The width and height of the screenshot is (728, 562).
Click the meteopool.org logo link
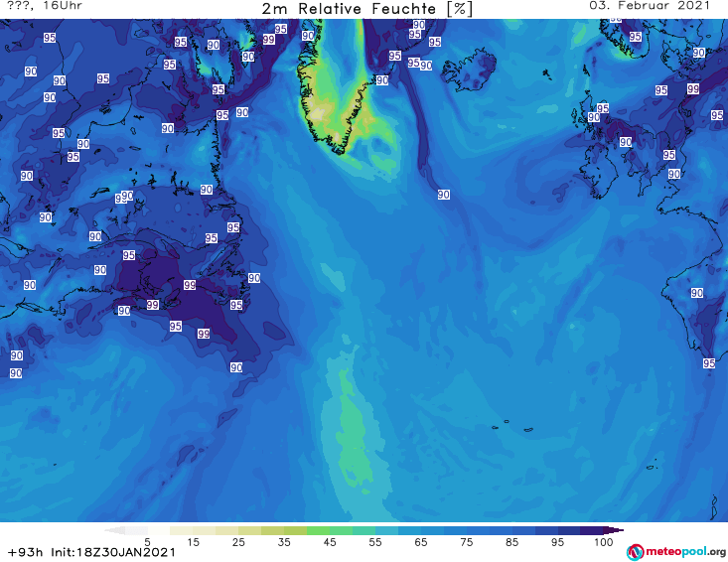[676, 552]
